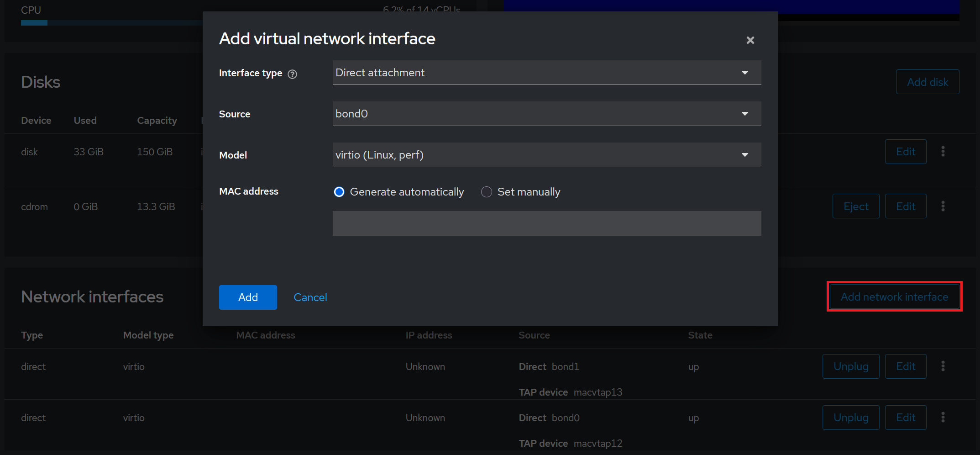
Task: Click the 'macvtap13' TAP device text
Action: click(x=598, y=392)
